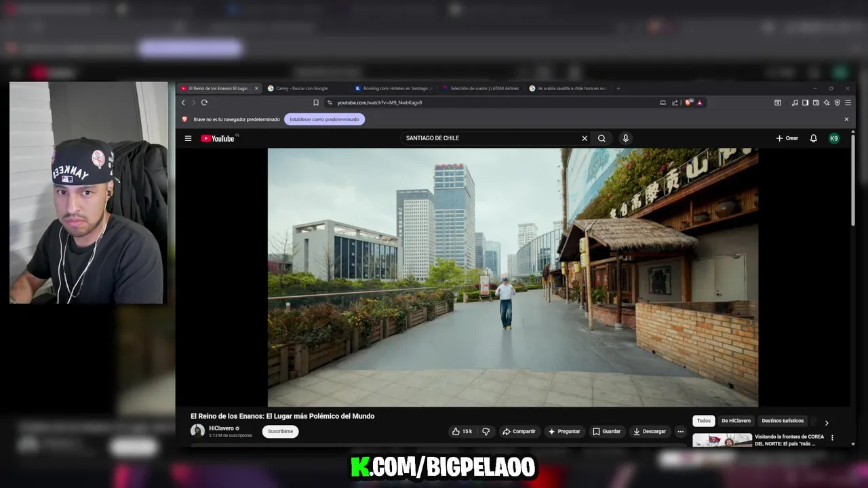Image resolution: width=868 pixels, height=488 pixels.
Task: Open the YouTube guide hamburger menu
Action: (x=188, y=138)
